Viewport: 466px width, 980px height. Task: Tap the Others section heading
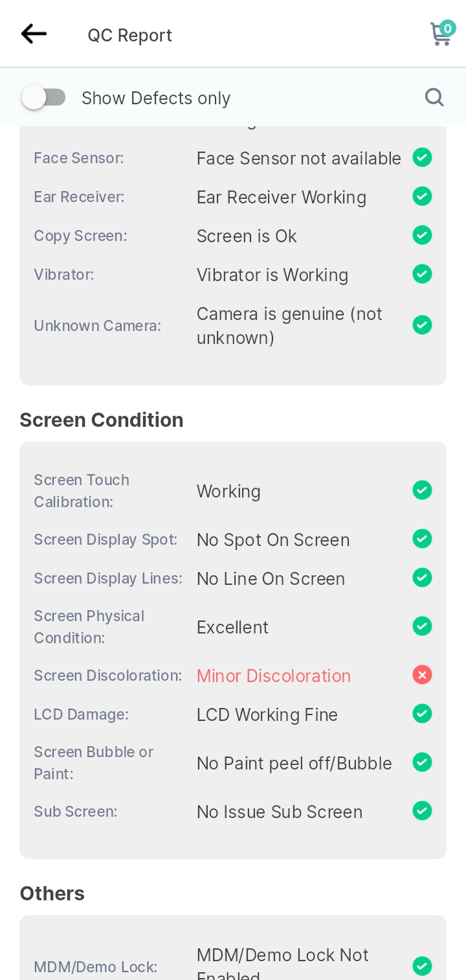click(x=52, y=894)
